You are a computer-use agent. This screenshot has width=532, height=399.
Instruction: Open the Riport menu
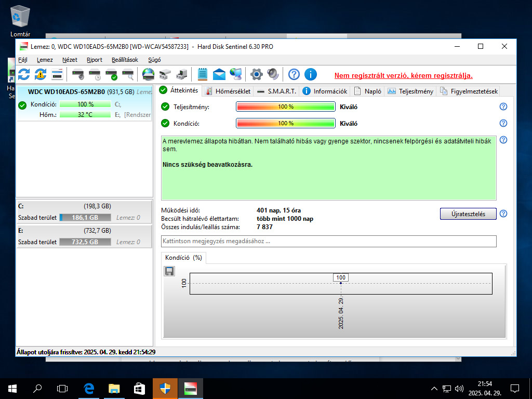pos(95,60)
